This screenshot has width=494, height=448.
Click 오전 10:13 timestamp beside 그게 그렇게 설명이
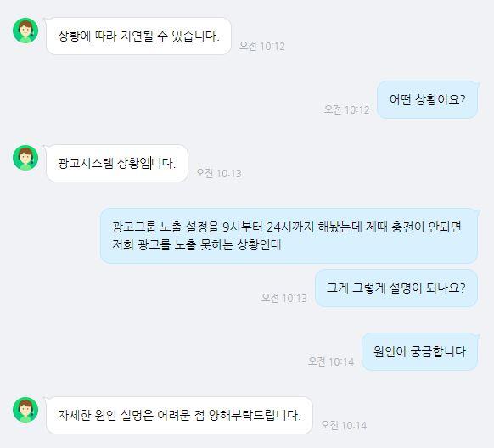tap(284, 298)
